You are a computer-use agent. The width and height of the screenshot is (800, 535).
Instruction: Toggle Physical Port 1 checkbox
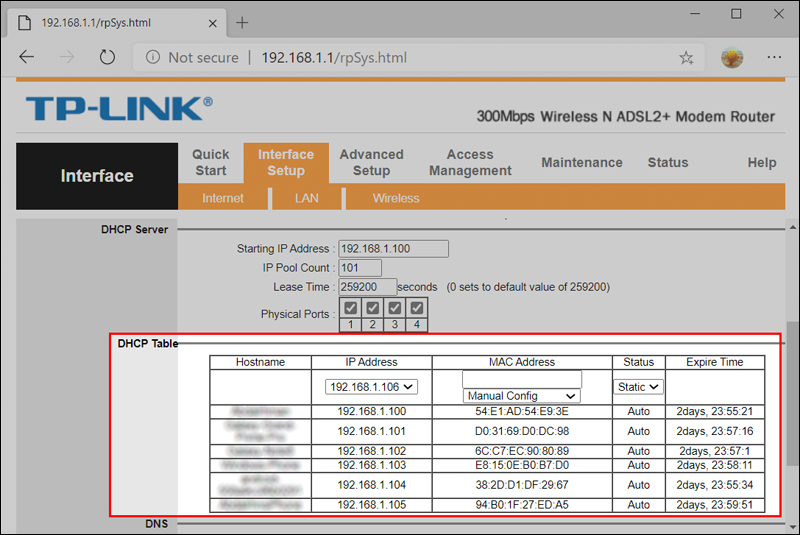[351, 308]
